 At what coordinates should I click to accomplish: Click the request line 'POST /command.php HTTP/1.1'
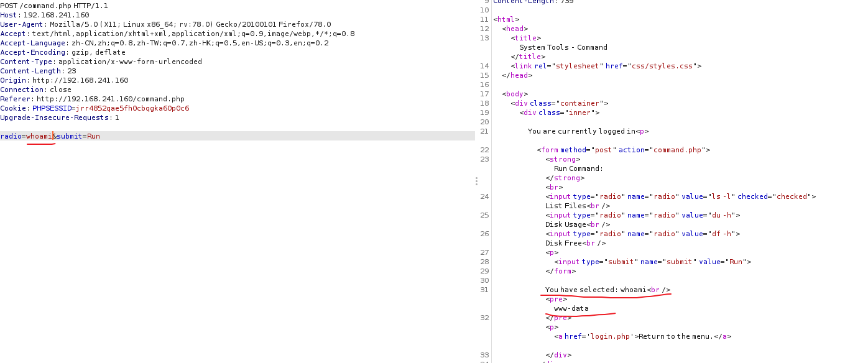[54, 6]
